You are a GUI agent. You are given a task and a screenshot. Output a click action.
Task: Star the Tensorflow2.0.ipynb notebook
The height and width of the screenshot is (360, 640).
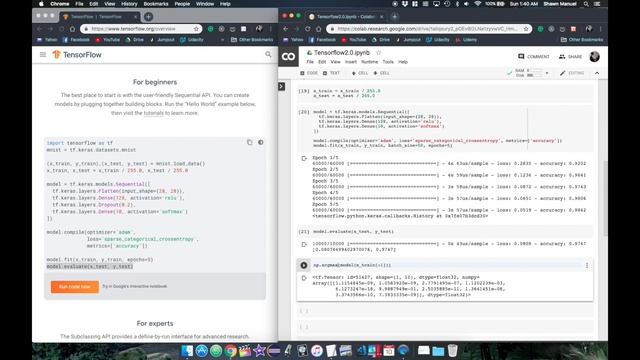coord(378,53)
